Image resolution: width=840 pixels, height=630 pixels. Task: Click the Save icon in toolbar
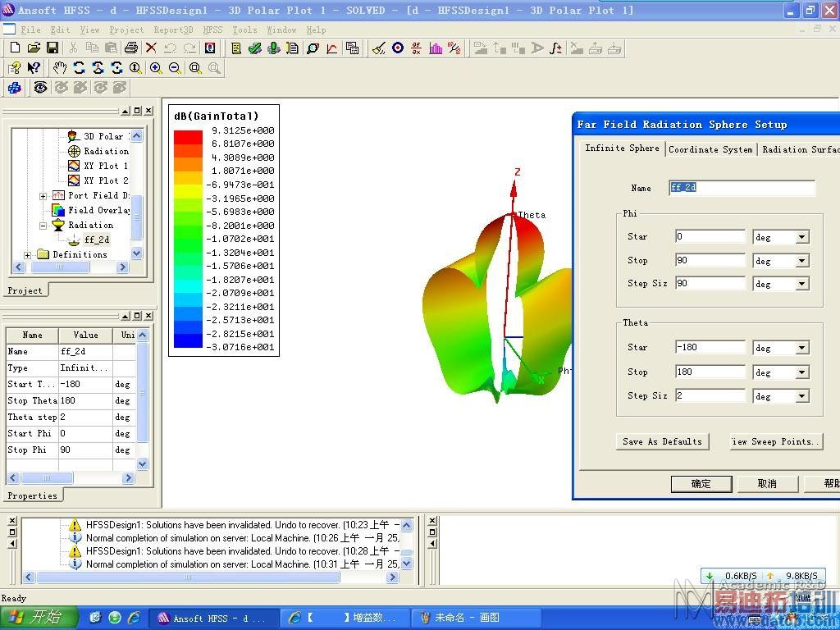pyautogui.click(x=52, y=48)
